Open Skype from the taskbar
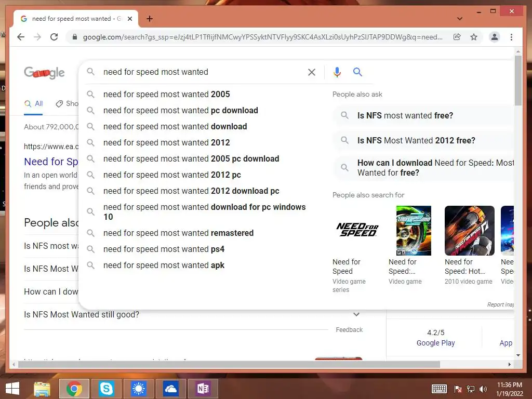 pyautogui.click(x=106, y=389)
